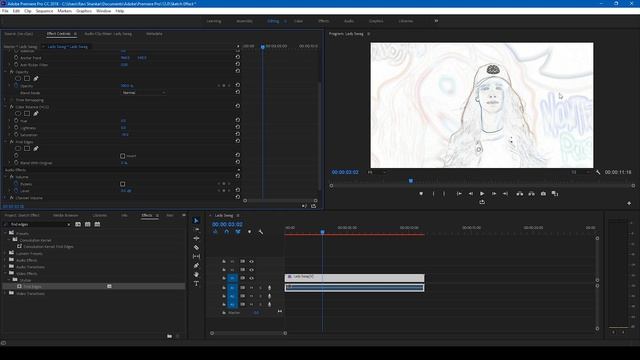Toggle the Find Edges fx switch
Image resolution: width=640 pixels, height=360 pixels.
(x=12, y=142)
